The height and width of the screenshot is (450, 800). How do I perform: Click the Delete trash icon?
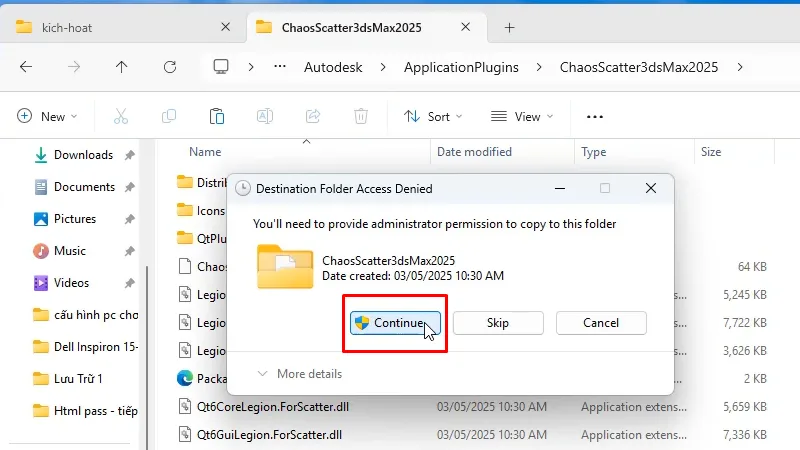[x=361, y=117]
